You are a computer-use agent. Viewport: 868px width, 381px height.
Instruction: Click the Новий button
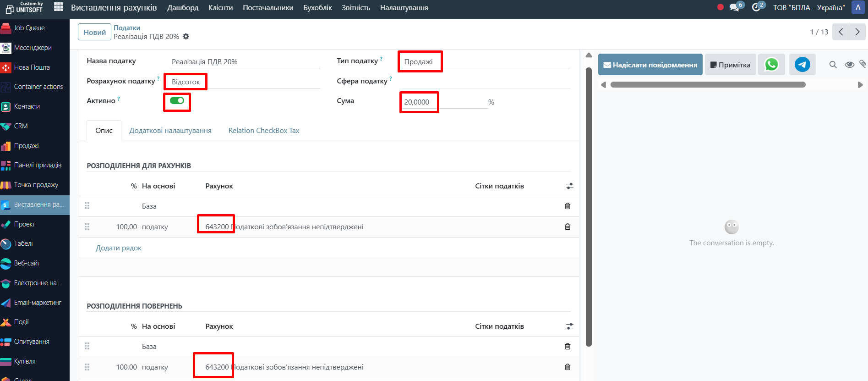(x=94, y=33)
